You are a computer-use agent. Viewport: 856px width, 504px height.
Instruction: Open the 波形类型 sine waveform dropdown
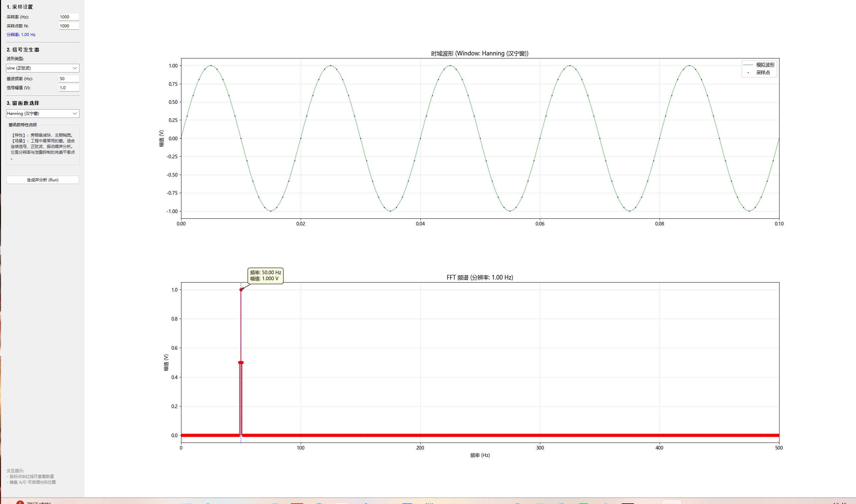42,68
